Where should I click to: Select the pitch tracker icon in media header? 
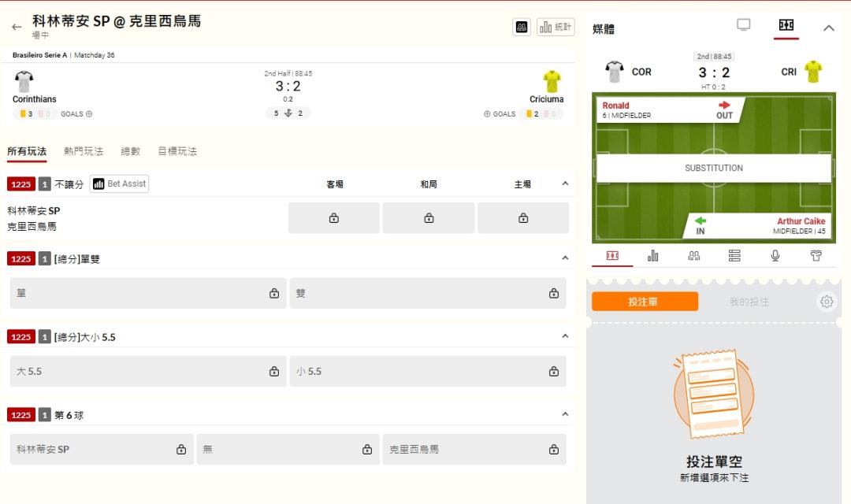[x=786, y=25]
